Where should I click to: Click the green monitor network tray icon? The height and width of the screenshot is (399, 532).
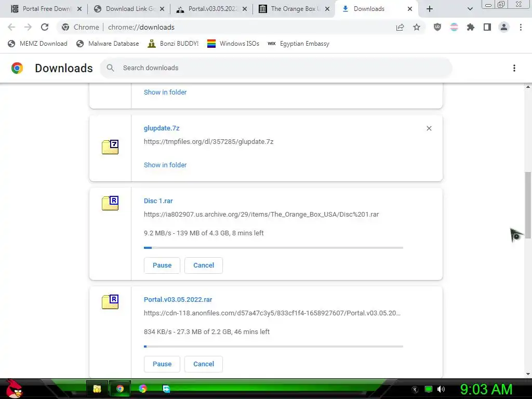[429, 389]
